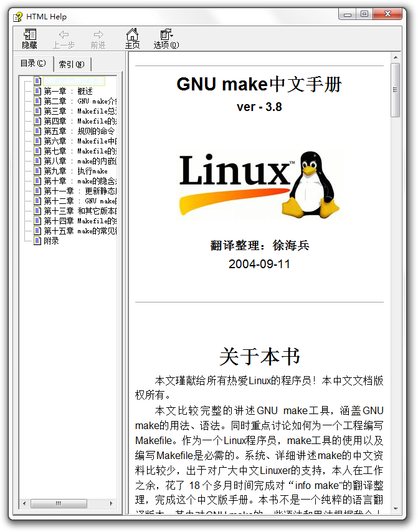418x532 pixels.
Task: Click the HTML Help title bar icon
Action: 17,17
